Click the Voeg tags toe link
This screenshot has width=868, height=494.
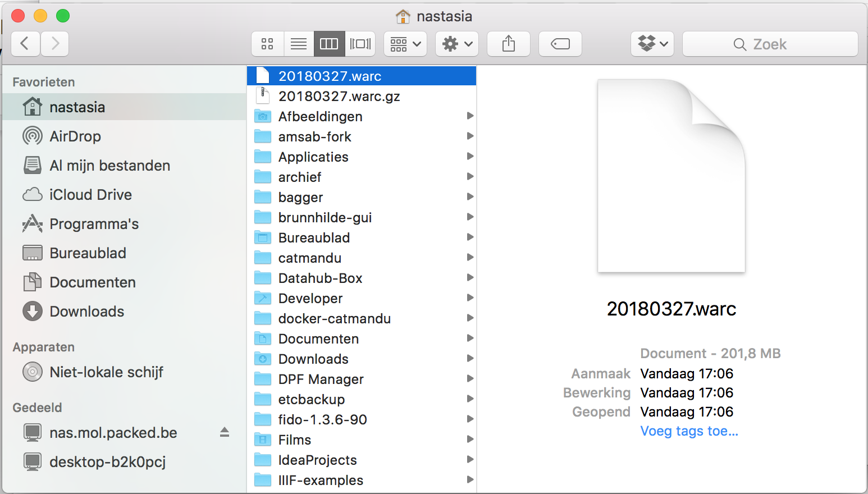689,431
